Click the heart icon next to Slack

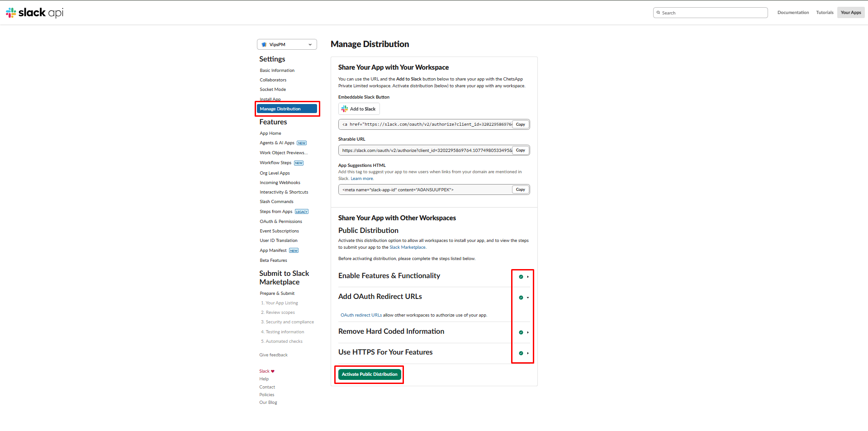(x=273, y=371)
